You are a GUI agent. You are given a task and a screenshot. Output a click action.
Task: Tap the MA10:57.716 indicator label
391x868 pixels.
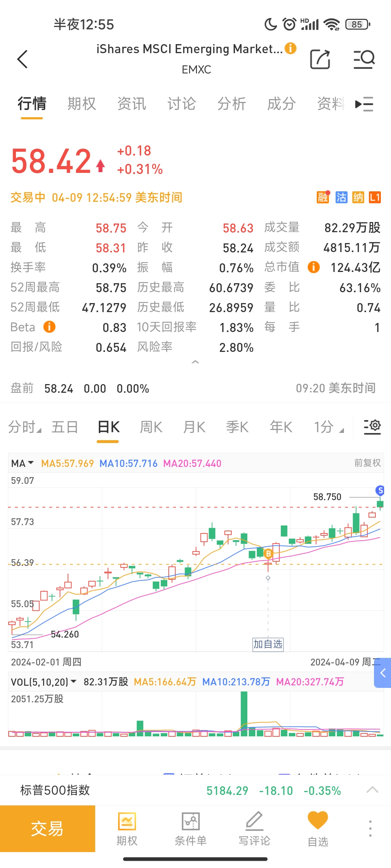(129, 463)
